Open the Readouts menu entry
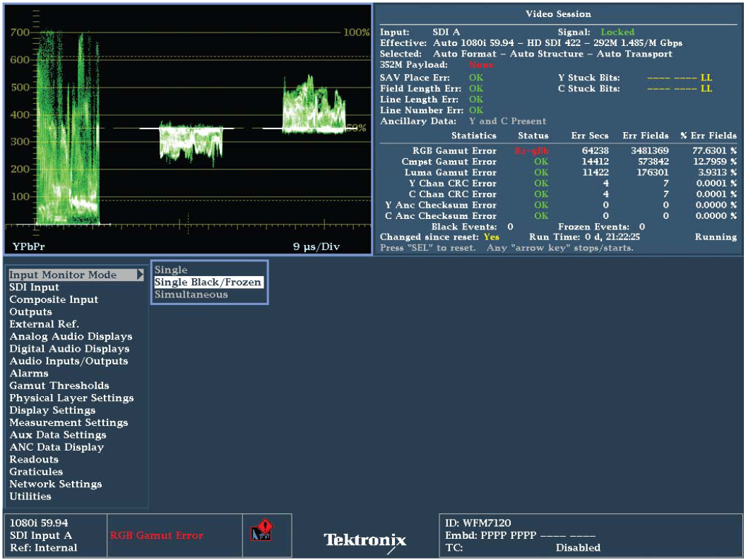The width and height of the screenshot is (746, 560). (34, 460)
